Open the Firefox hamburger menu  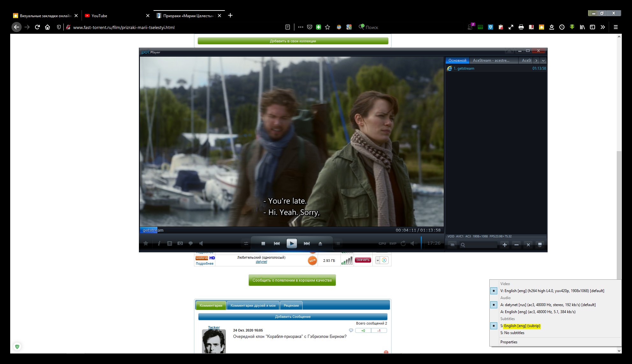coord(615,27)
